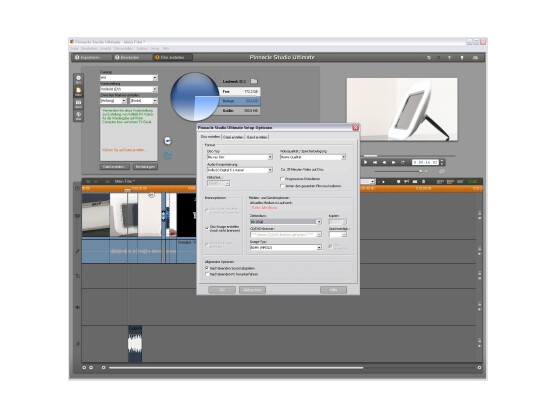The height and width of the screenshot is (418, 557).
Task: Click the redo icon in top bar
Action: (439, 58)
